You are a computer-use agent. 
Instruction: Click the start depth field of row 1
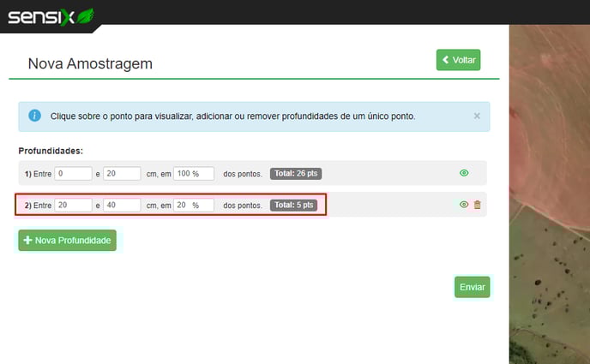(x=74, y=174)
